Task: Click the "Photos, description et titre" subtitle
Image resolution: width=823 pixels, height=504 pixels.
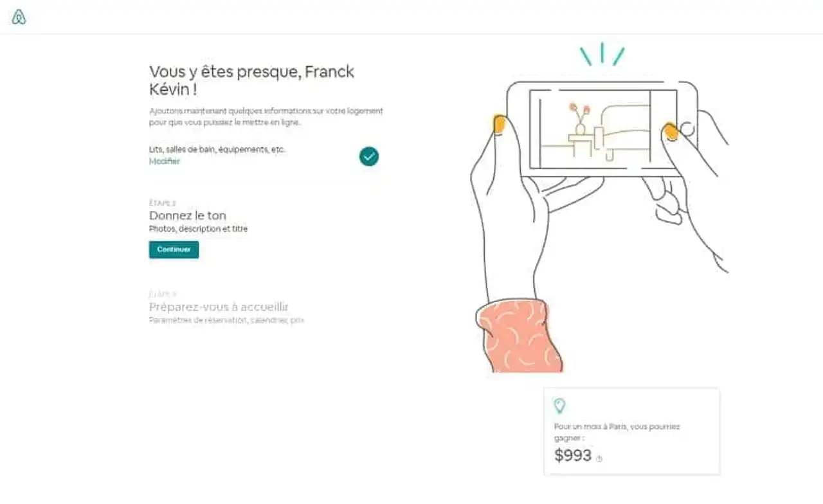Action: point(198,229)
